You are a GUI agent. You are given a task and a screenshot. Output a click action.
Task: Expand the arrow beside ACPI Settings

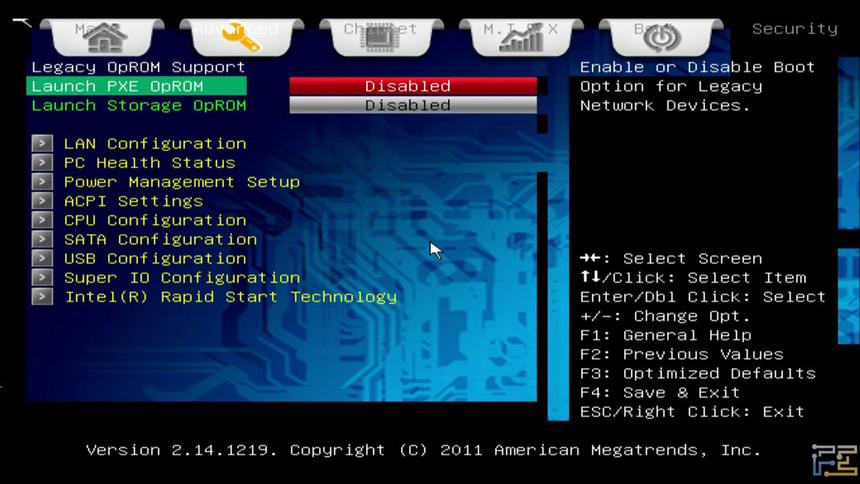pos(42,201)
